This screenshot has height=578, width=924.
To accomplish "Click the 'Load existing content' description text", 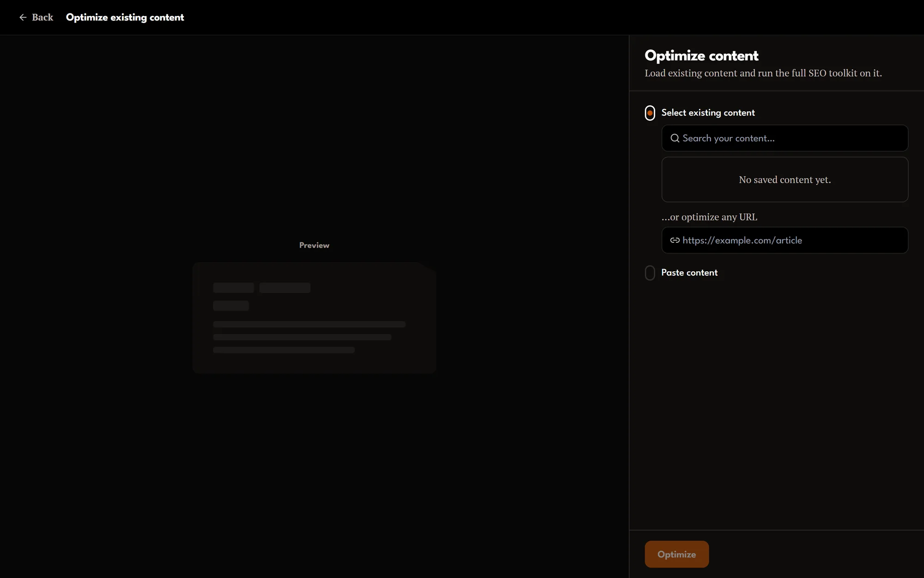I will point(763,74).
